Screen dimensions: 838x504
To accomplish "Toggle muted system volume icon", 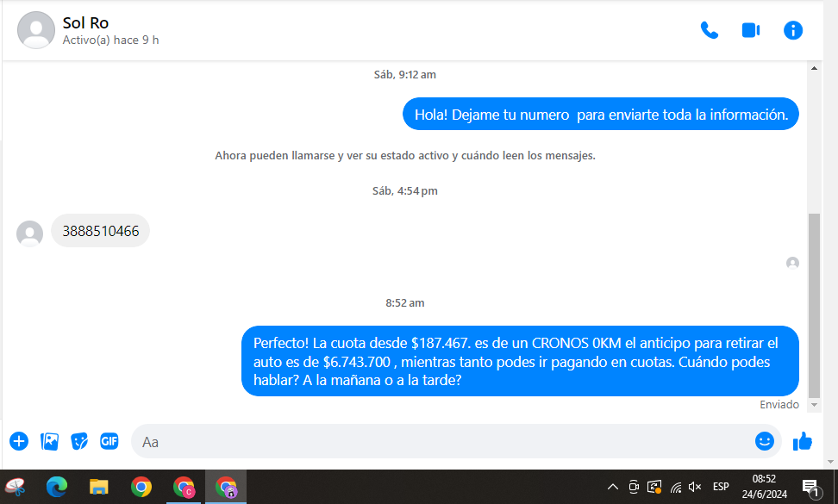I will (695, 487).
